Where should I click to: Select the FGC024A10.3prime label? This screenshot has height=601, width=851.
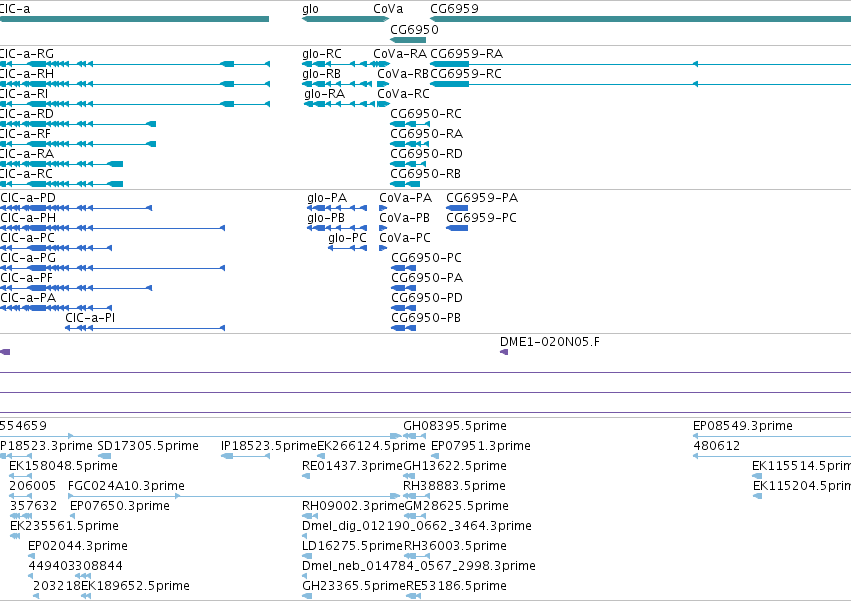pyautogui.click(x=126, y=486)
